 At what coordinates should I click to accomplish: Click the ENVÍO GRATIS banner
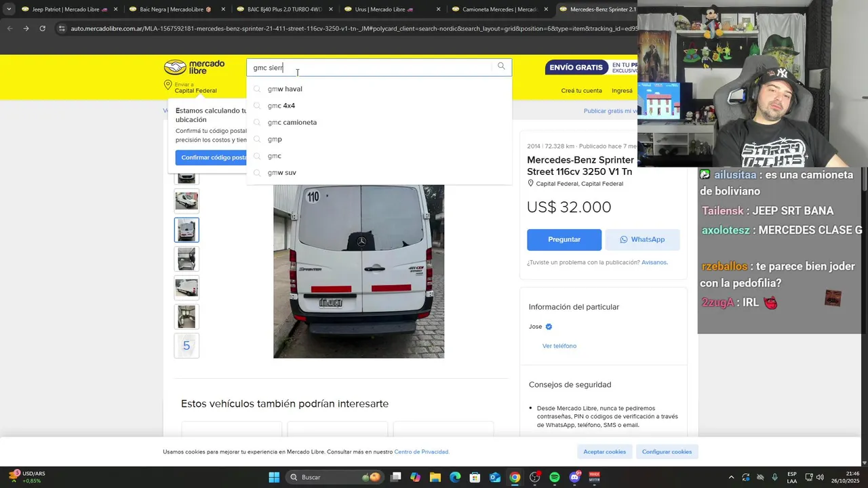pos(591,67)
